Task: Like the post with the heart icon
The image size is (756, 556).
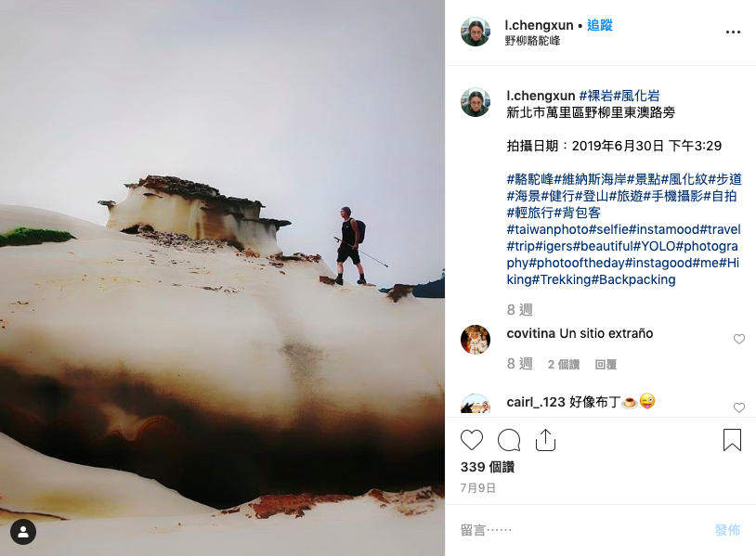Action: [472, 440]
